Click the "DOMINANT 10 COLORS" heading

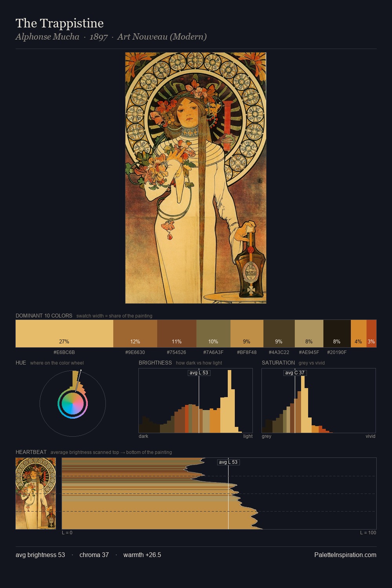click(x=44, y=316)
